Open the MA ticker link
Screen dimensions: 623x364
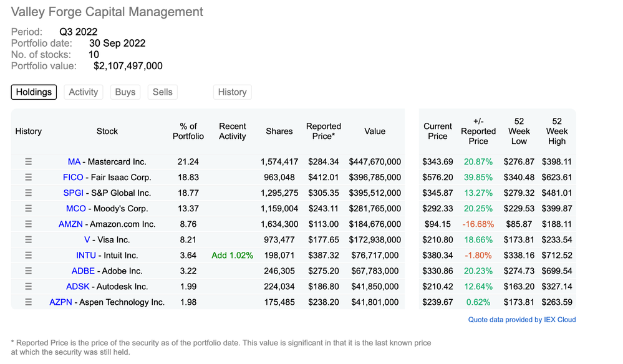point(74,161)
